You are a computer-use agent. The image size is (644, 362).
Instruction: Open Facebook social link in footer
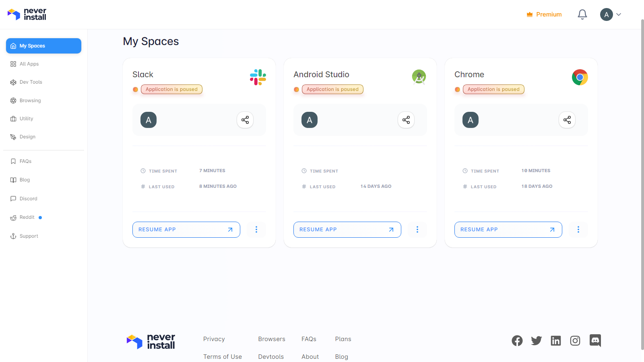click(517, 341)
